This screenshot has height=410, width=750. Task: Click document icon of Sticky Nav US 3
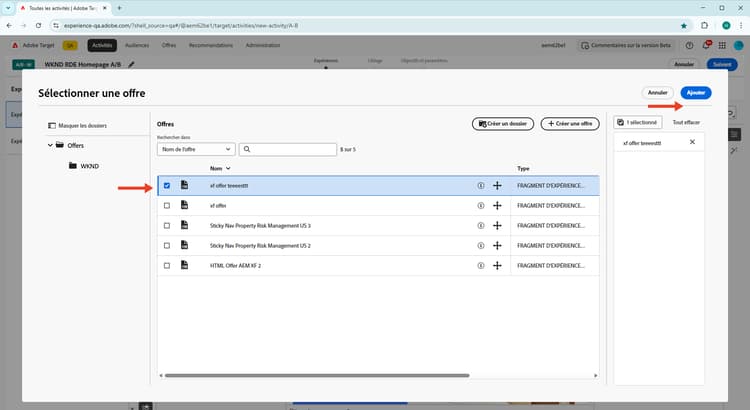pos(184,225)
